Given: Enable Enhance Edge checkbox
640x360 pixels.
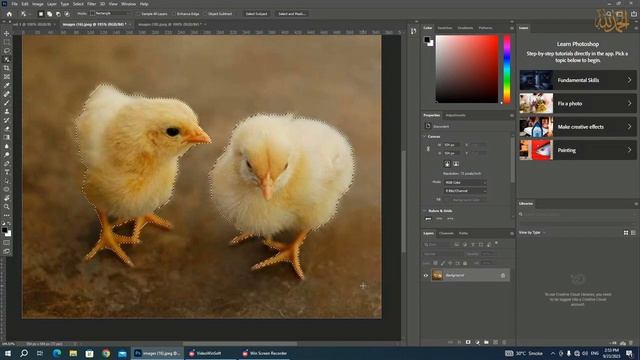Looking at the screenshot, I should [x=174, y=14].
